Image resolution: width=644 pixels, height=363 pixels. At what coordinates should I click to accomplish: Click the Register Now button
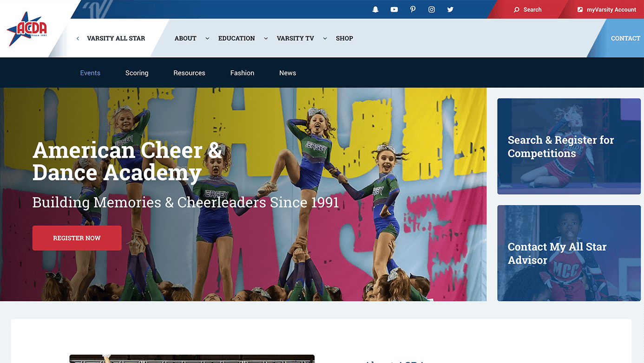click(77, 238)
